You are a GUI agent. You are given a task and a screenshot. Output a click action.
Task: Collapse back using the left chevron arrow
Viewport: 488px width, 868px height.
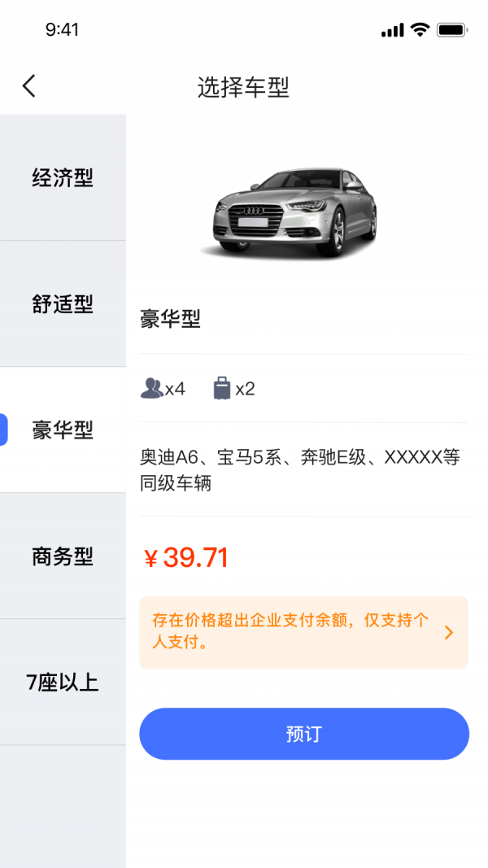28,85
